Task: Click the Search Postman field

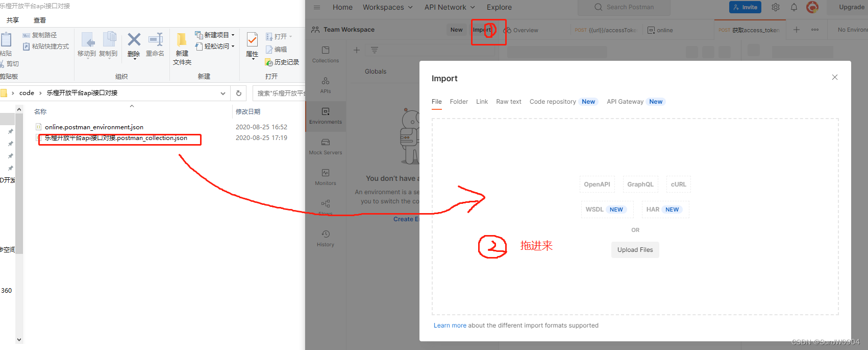Action: coord(624,7)
